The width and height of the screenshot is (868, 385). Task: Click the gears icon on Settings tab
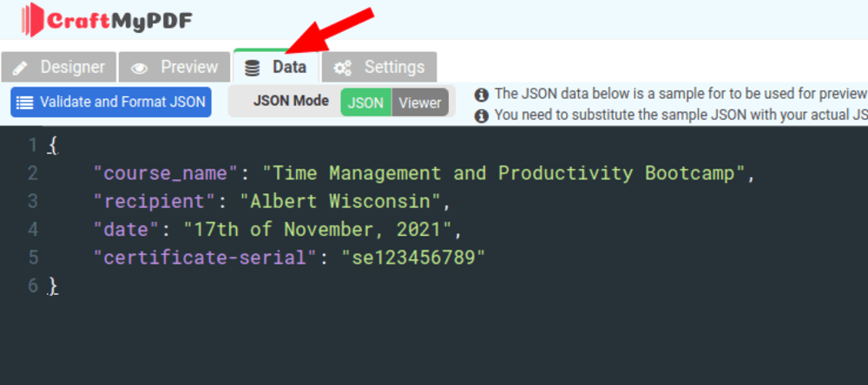click(343, 68)
